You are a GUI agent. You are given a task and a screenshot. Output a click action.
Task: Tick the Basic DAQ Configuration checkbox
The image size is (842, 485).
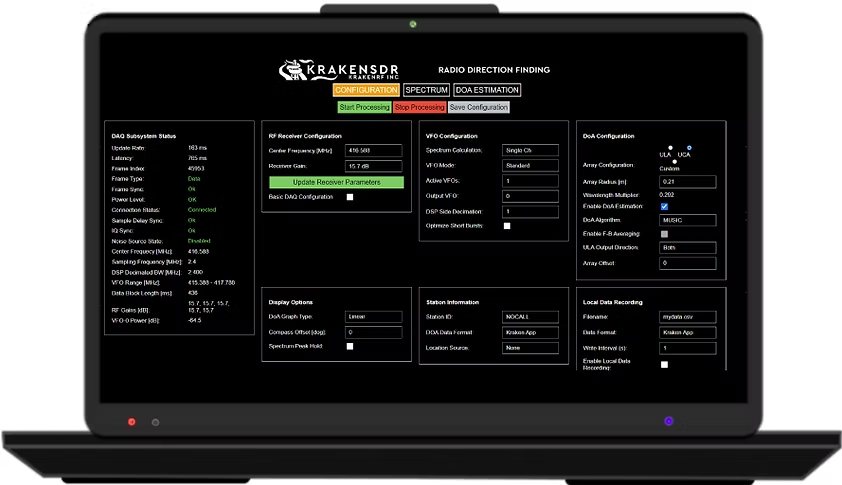tap(350, 197)
